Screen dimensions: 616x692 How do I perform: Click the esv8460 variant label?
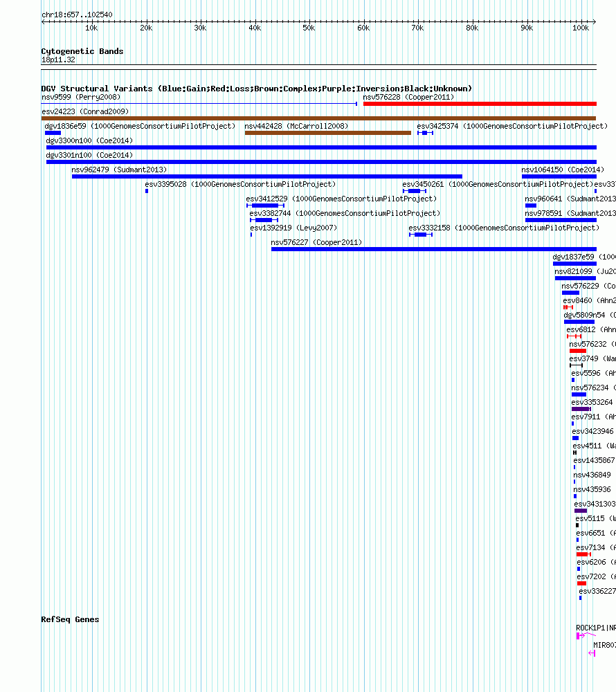(589, 301)
